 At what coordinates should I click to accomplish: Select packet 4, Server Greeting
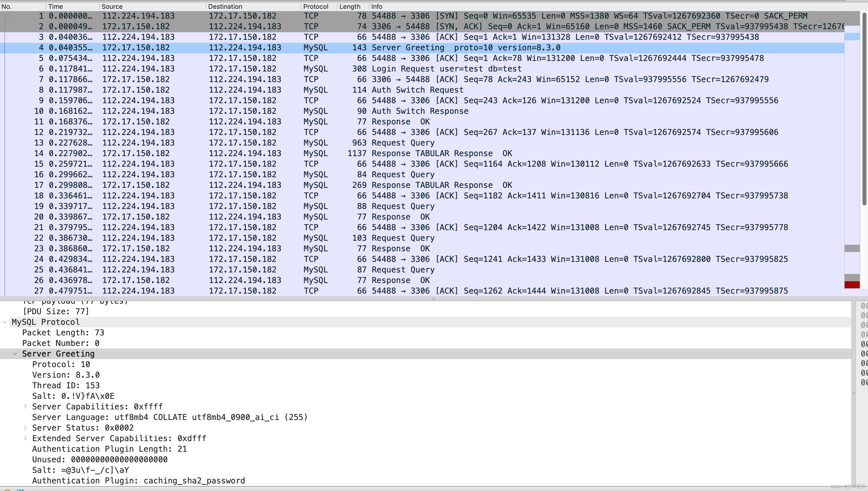[x=422, y=48]
